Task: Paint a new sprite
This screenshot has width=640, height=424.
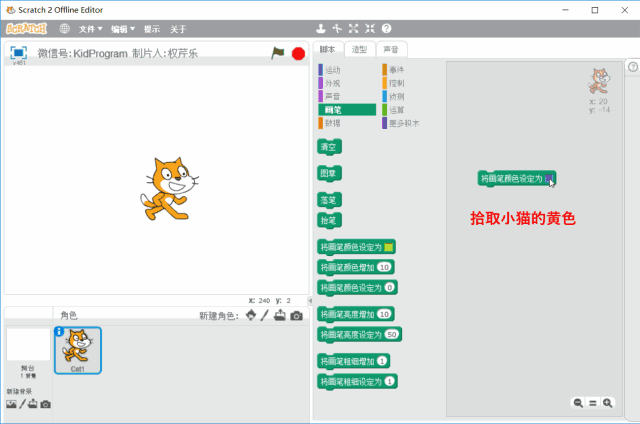Action: click(x=265, y=316)
